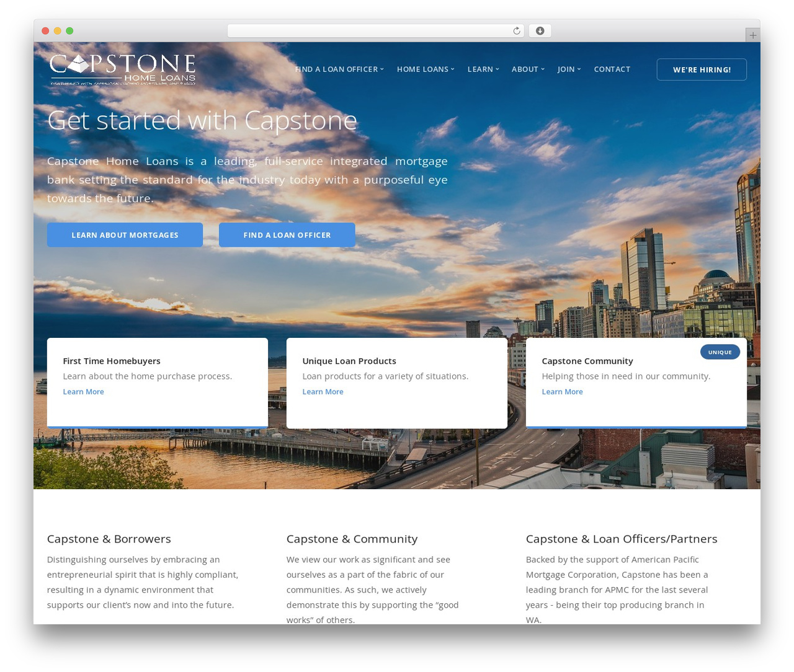Open the Learn dropdown in navigation
The width and height of the screenshot is (794, 672).
(483, 69)
